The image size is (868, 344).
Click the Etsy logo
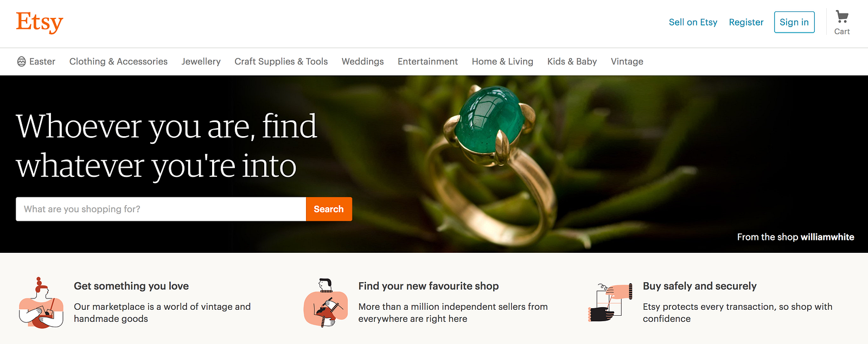click(x=40, y=23)
